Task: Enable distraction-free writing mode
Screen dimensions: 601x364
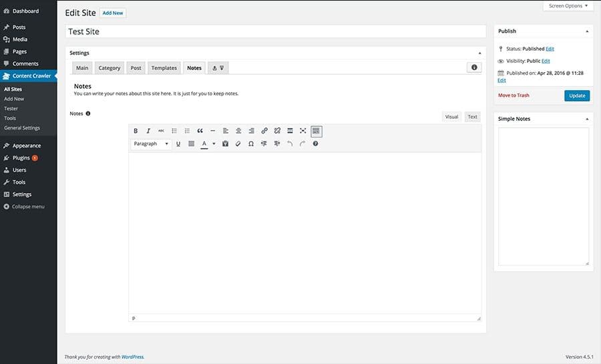Action: [x=303, y=131]
